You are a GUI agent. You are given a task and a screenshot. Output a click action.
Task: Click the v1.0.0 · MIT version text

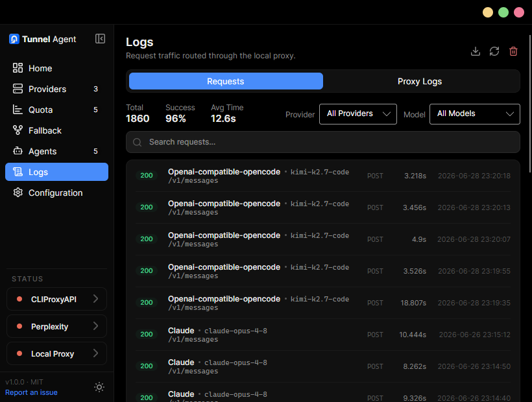coord(24,382)
